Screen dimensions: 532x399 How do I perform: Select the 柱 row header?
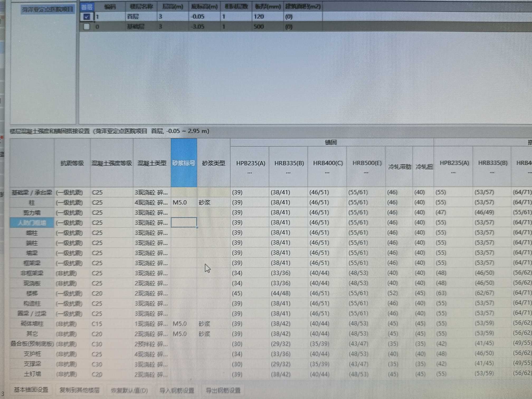[x=32, y=203]
